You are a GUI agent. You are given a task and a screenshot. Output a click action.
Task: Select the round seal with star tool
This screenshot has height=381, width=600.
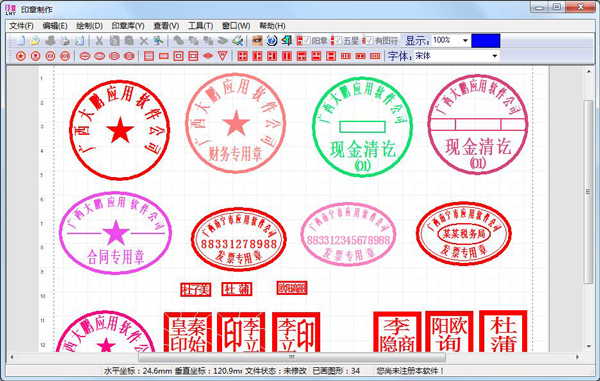pos(21,56)
